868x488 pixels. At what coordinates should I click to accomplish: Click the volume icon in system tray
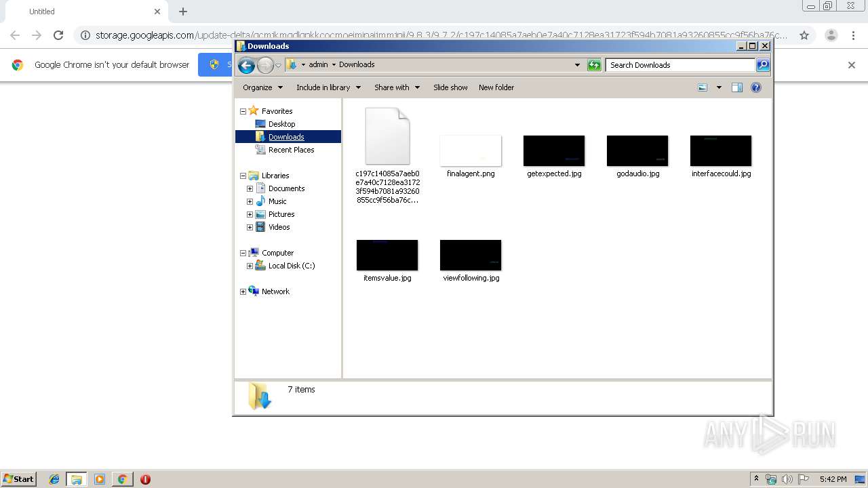787,479
